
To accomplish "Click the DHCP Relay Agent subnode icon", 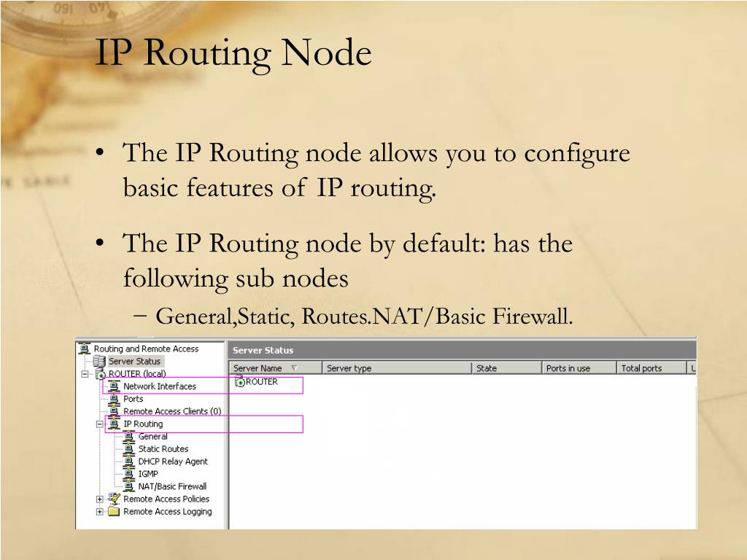I will tap(128, 462).
